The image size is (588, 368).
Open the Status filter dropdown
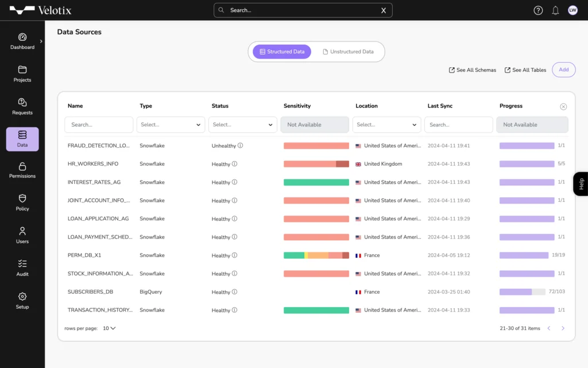[243, 125]
